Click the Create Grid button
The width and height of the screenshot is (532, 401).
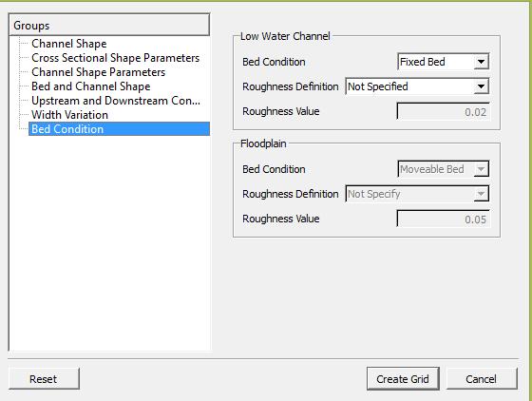point(403,378)
